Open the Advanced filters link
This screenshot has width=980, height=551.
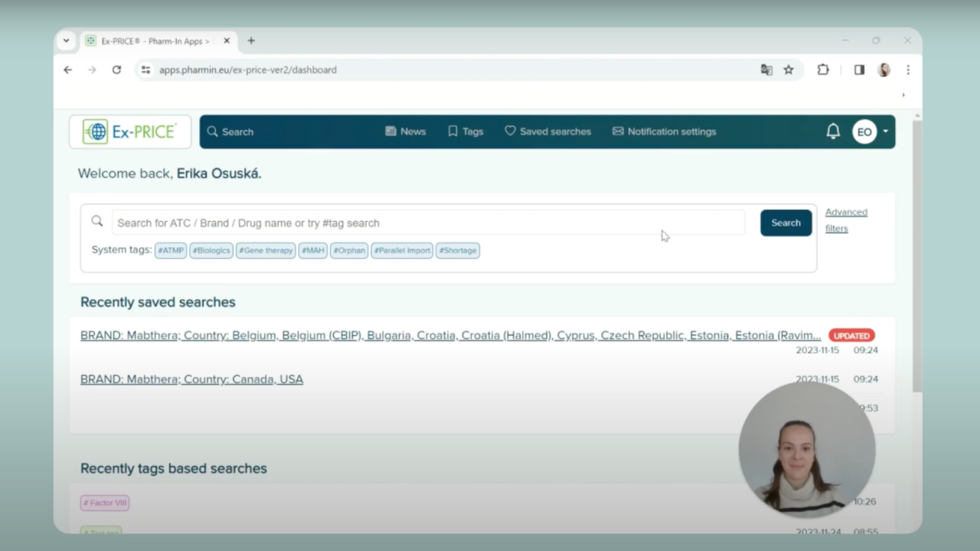coord(846,220)
